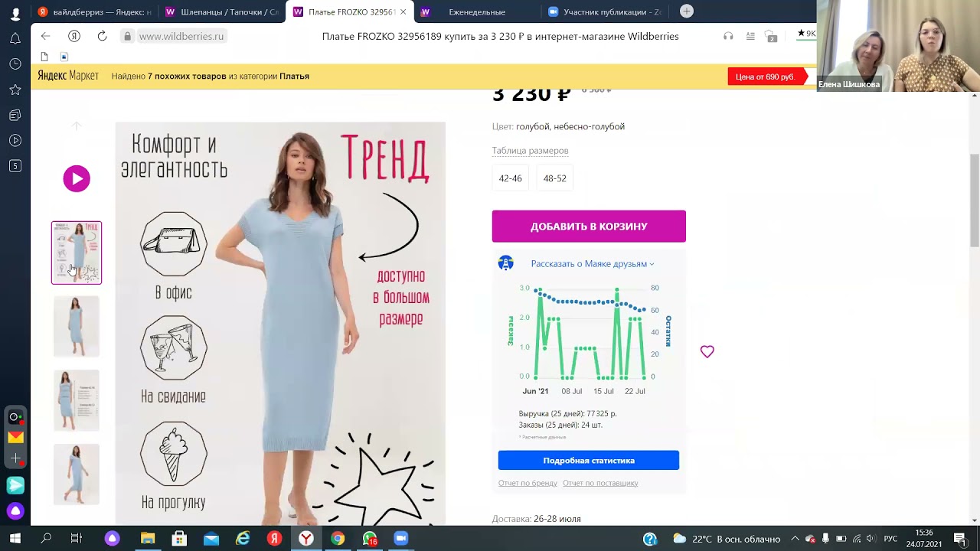Switch to the Еженедельные tab

pyautogui.click(x=476, y=11)
